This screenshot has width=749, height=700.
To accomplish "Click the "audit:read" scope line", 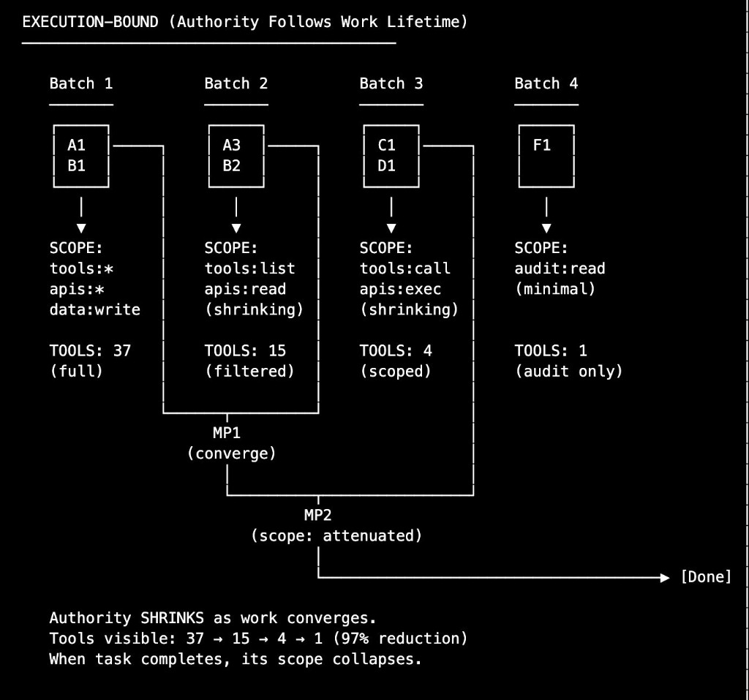I will tap(560, 268).
